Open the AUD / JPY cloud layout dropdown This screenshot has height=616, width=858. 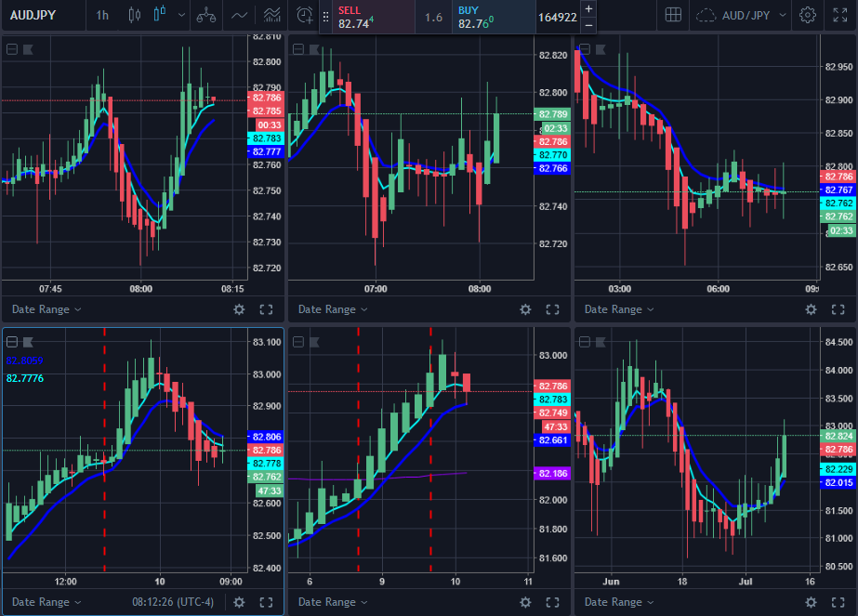[x=743, y=15]
